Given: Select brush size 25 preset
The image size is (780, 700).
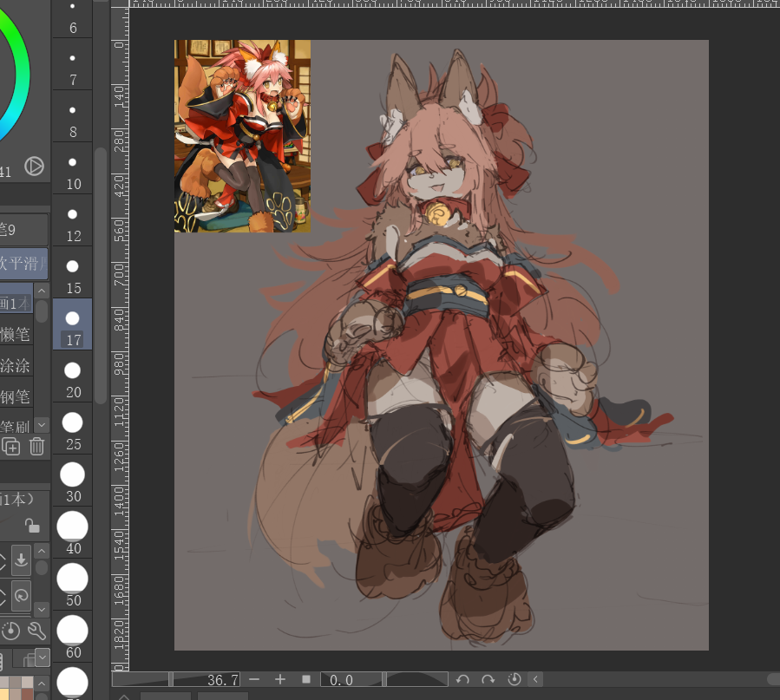Looking at the screenshot, I should tap(73, 429).
